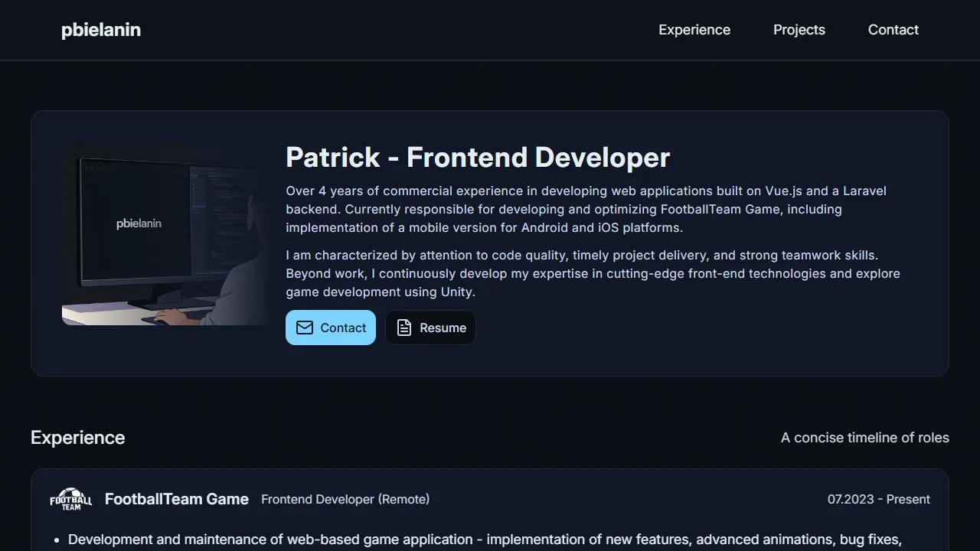
Task: Click the FootballTeam Game company name
Action: pyautogui.click(x=176, y=498)
